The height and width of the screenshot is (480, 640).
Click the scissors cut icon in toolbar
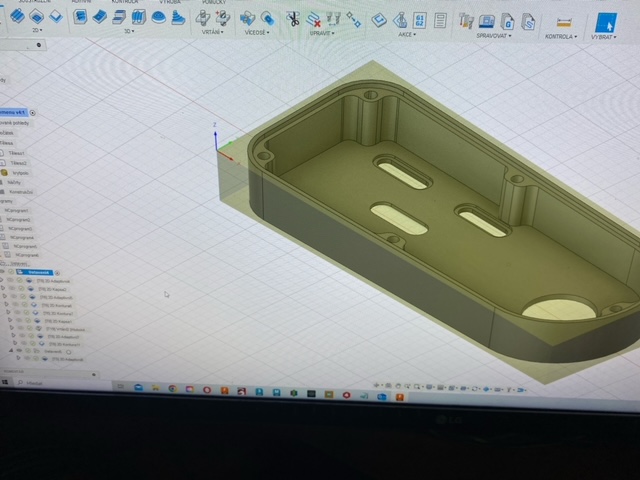point(292,19)
